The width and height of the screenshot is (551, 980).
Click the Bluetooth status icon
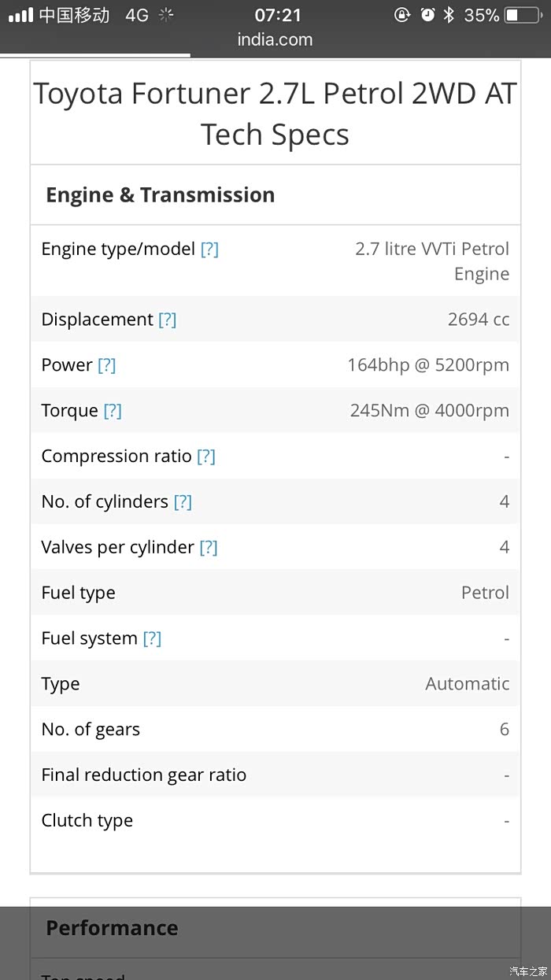[449, 15]
